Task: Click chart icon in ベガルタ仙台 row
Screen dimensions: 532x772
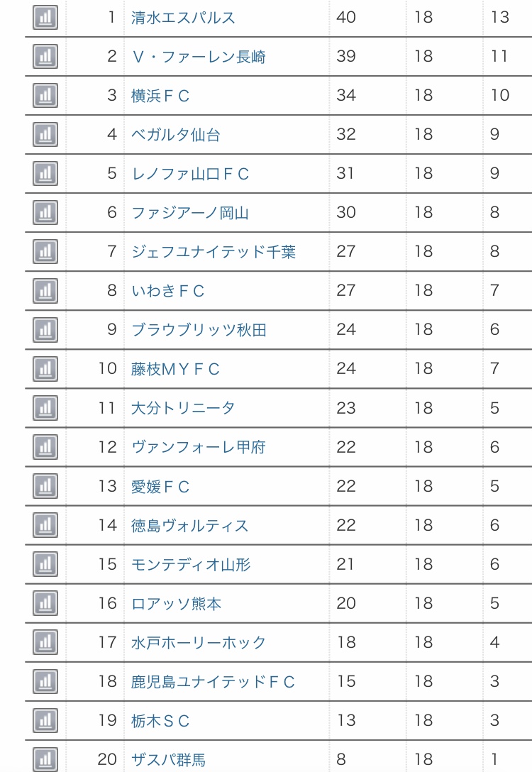Action: pyautogui.click(x=45, y=134)
